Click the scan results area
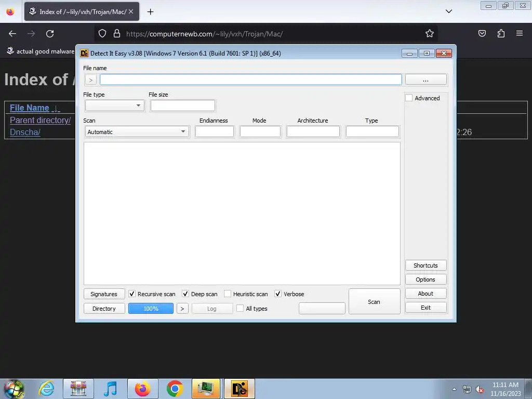Screen dimensions: 532x399 (242, 214)
